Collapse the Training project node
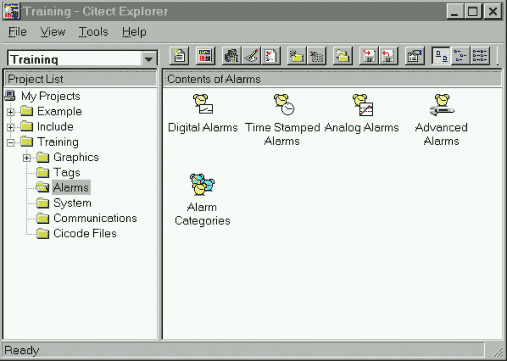Viewport: 507px width, 361px height. point(11,142)
